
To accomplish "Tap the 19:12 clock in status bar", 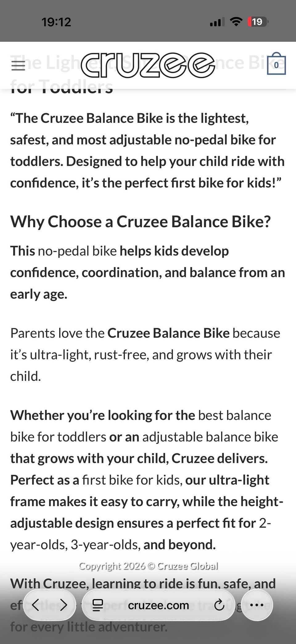I will point(56,22).
